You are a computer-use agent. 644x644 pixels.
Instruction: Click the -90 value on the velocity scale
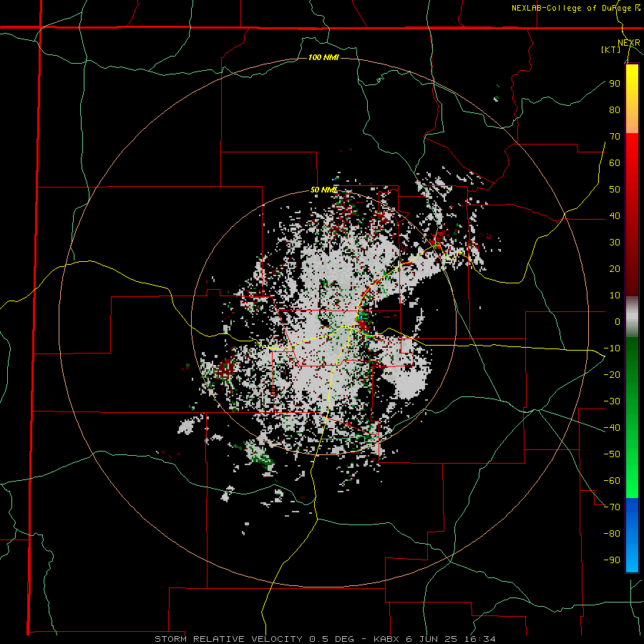[x=612, y=560]
